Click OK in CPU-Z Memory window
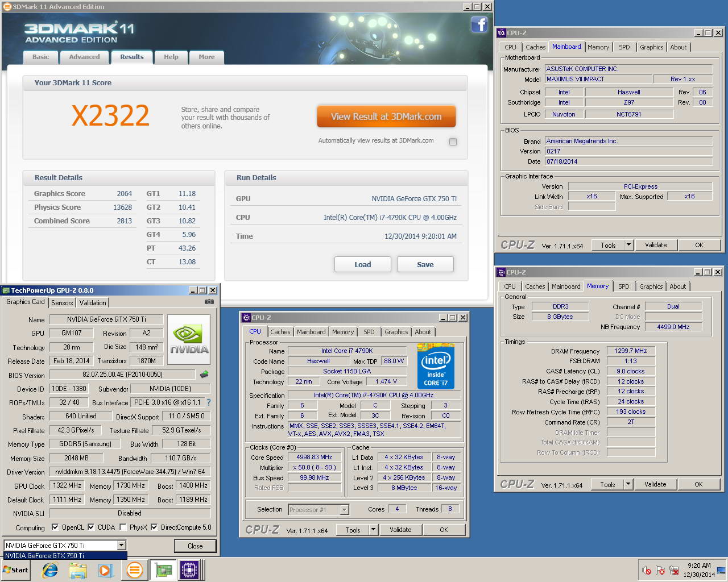Image resolution: width=728 pixels, height=582 pixels. (x=698, y=484)
